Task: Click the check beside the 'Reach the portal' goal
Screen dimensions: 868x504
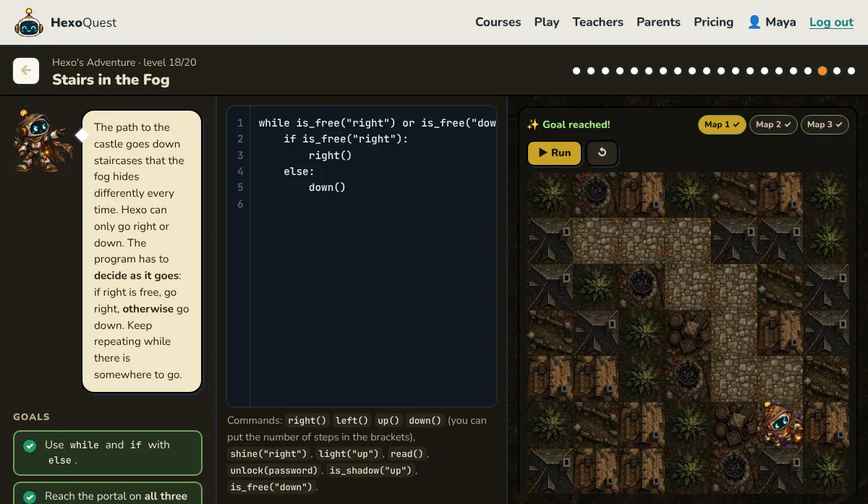Action: tap(30, 497)
